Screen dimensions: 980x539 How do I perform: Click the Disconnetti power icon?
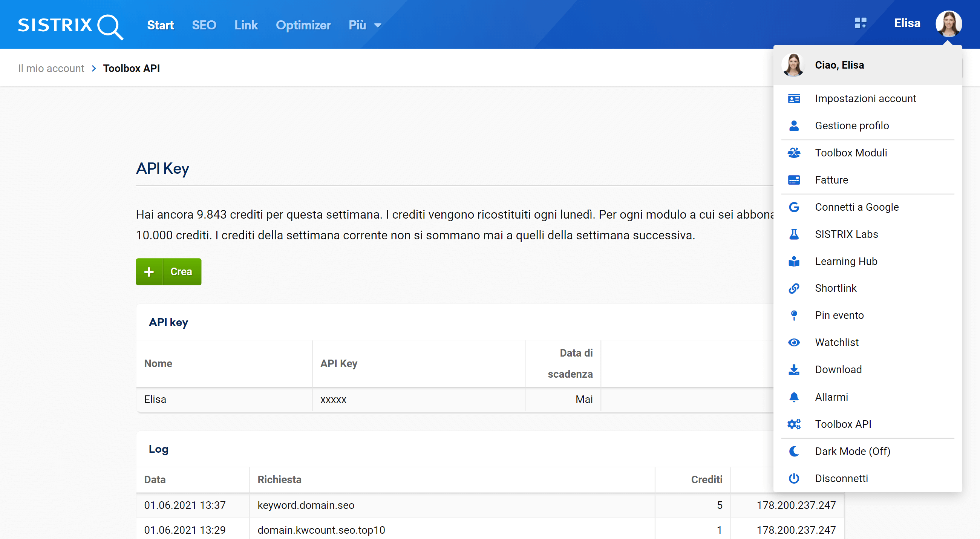(793, 479)
